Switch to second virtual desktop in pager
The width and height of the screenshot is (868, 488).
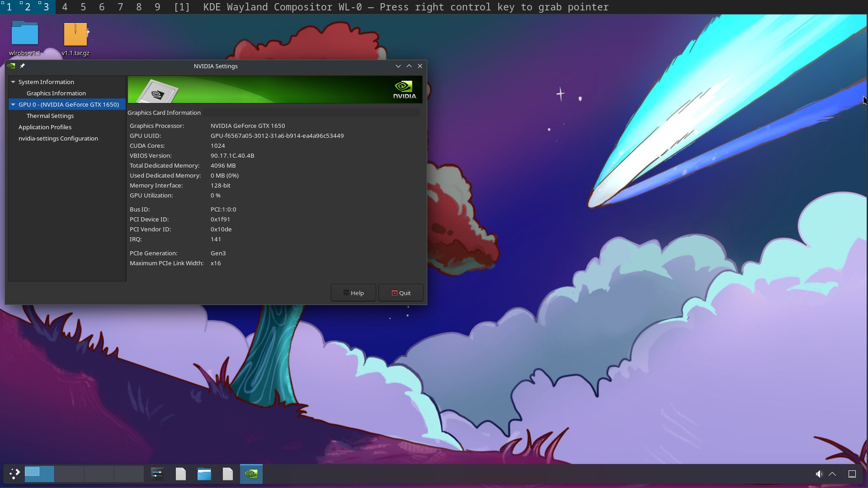pyautogui.click(x=69, y=474)
